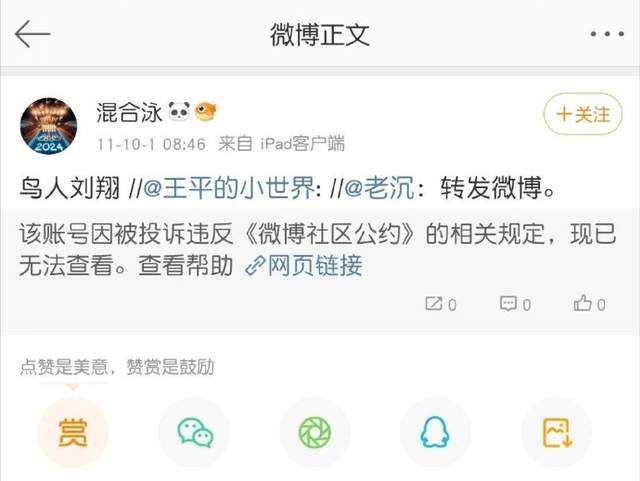
Task: Tap the 微博正文 page title
Action: coord(320,34)
